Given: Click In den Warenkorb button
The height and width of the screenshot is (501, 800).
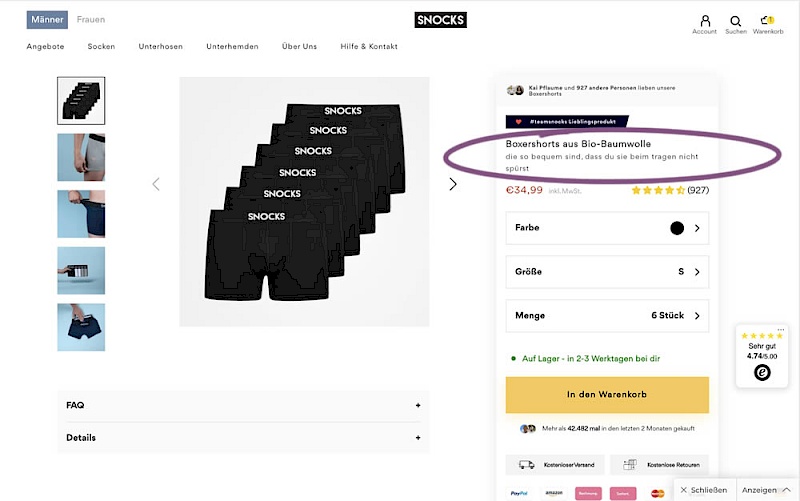Looking at the screenshot, I should tap(607, 394).
